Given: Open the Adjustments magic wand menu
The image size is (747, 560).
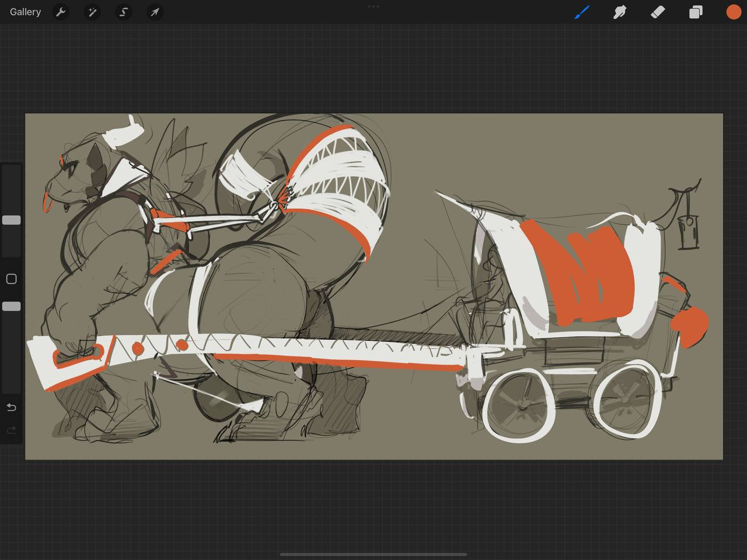Looking at the screenshot, I should (92, 12).
